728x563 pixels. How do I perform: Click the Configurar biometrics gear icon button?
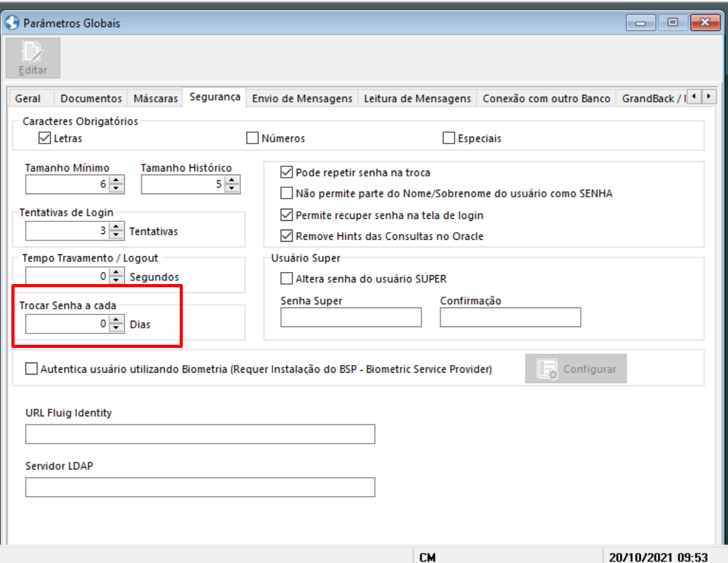pyautogui.click(x=576, y=369)
